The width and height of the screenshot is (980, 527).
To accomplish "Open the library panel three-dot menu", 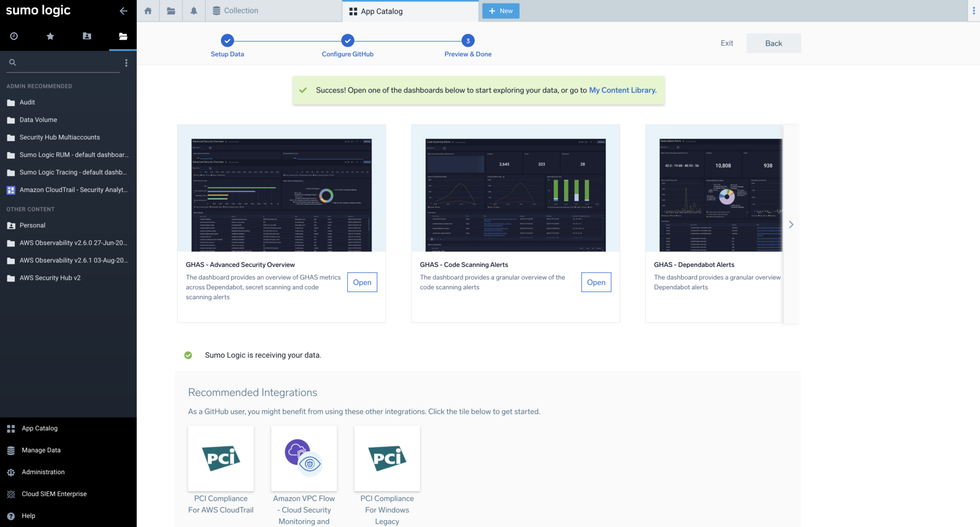I will point(126,62).
